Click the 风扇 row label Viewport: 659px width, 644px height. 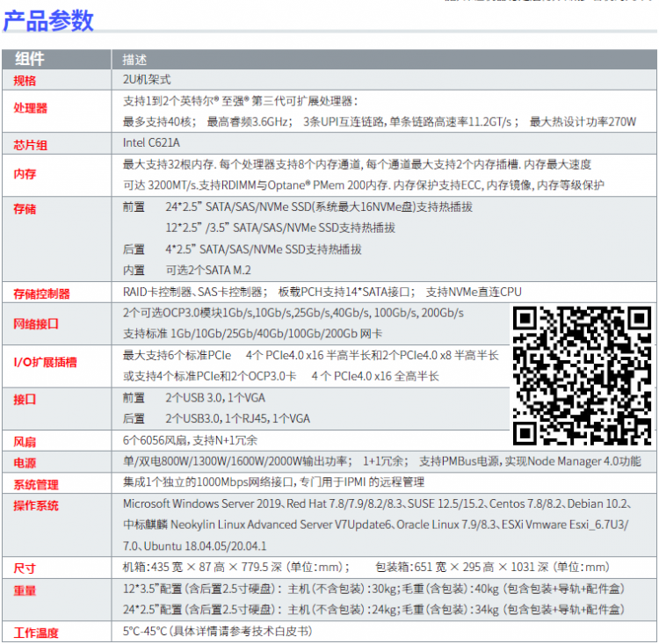(25, 441)
